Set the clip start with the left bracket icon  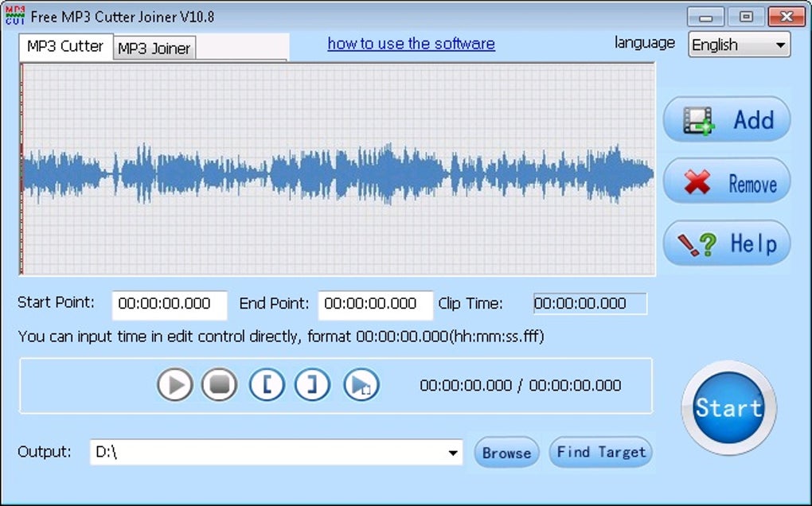point(267,384)
